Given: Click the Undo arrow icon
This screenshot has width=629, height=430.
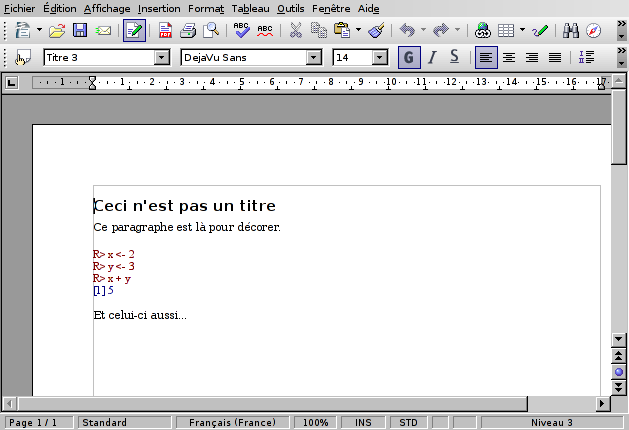Looking at the screenshot, I should point(406,31).
